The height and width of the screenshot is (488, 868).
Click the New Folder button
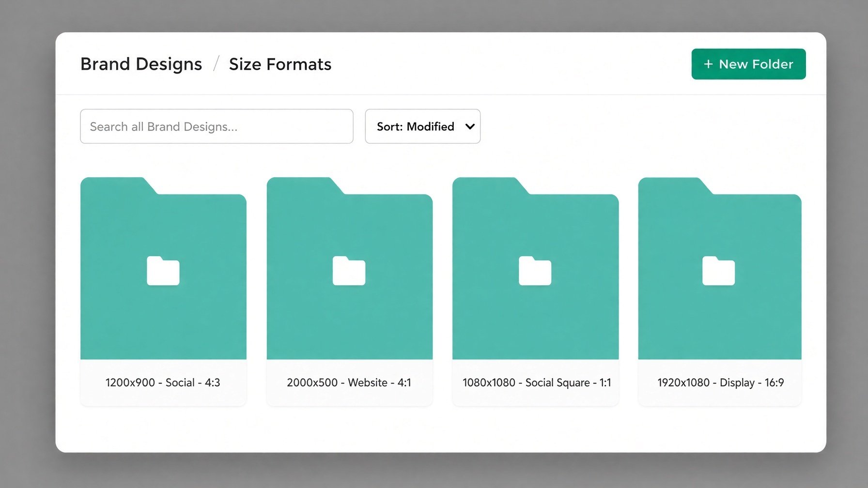tap(748, 64)
